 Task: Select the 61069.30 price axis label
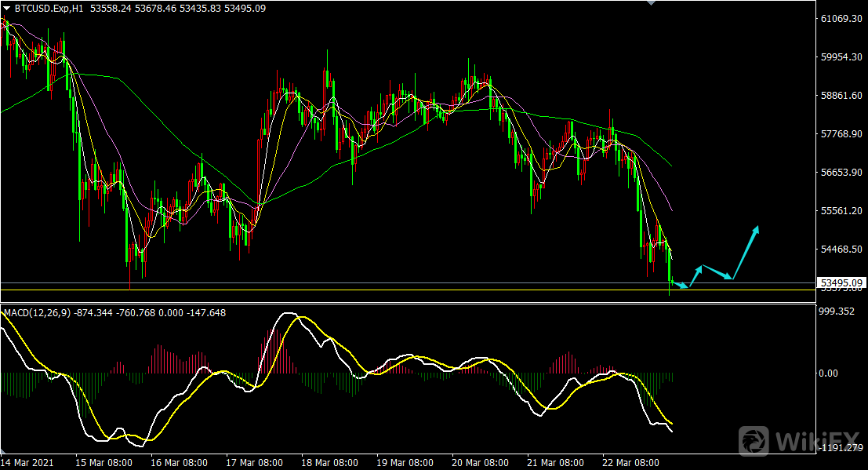click(841, 18)
